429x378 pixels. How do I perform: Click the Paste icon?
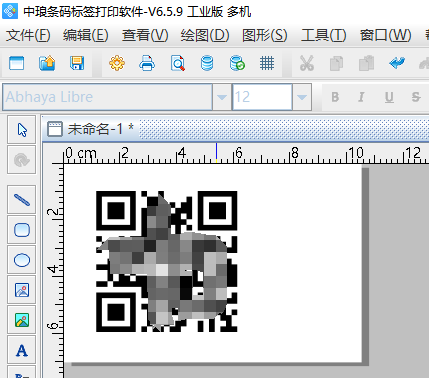coord(366,63)
